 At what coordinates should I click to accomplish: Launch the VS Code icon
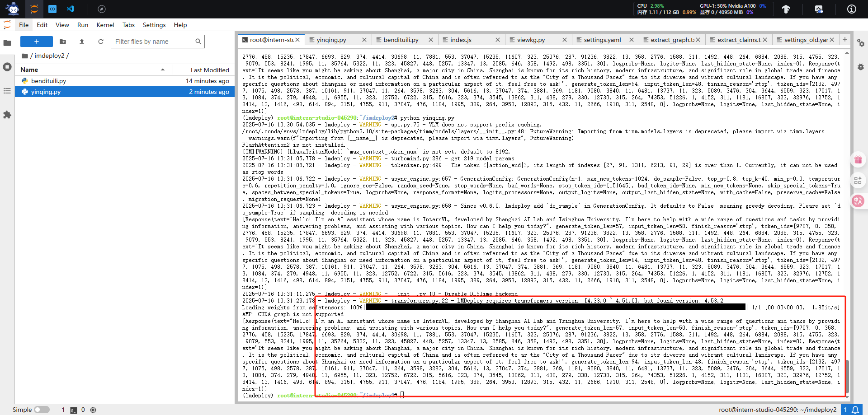tap(71, 9)
